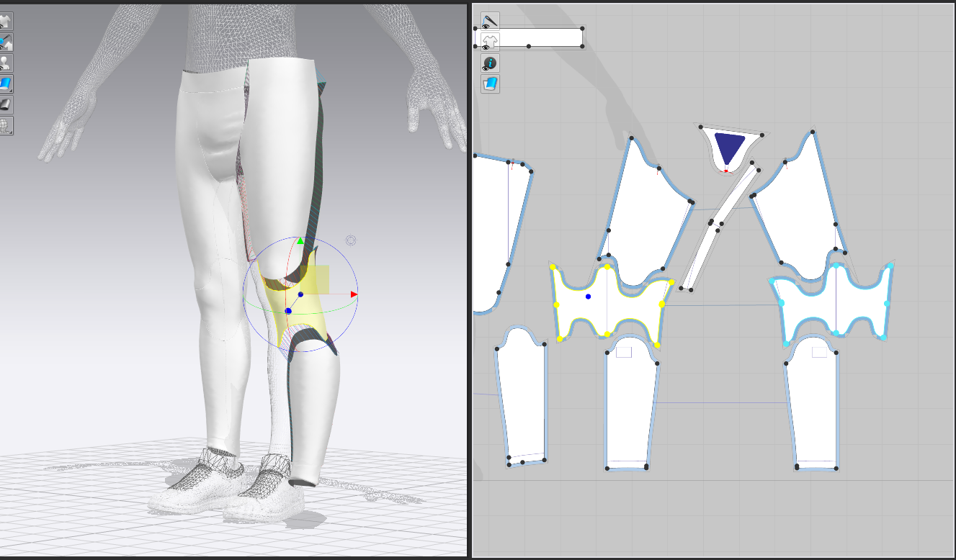The width and height of the screenshot is (956, 560).
Task: Toggle 3D seamline display with needle icon
Action: point(6,42)
